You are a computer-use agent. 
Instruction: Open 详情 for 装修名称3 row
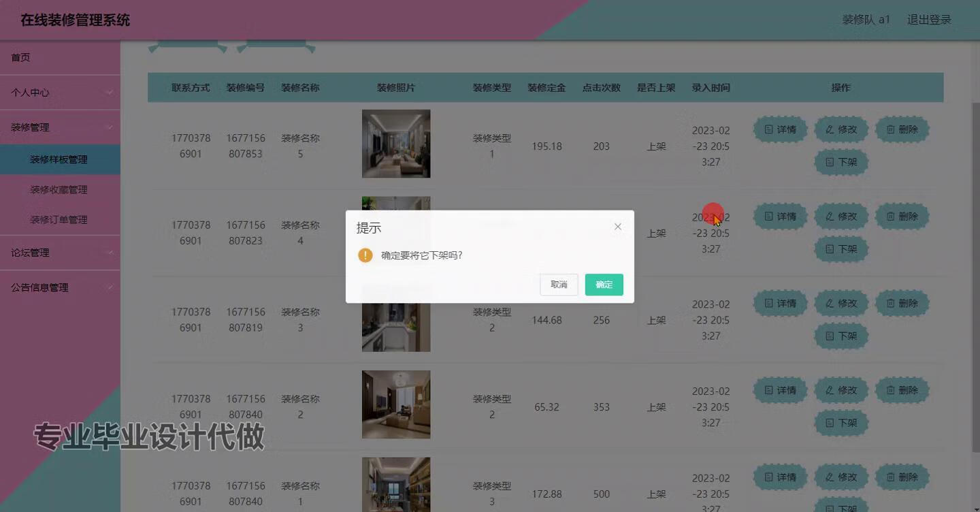click(780, 304)
